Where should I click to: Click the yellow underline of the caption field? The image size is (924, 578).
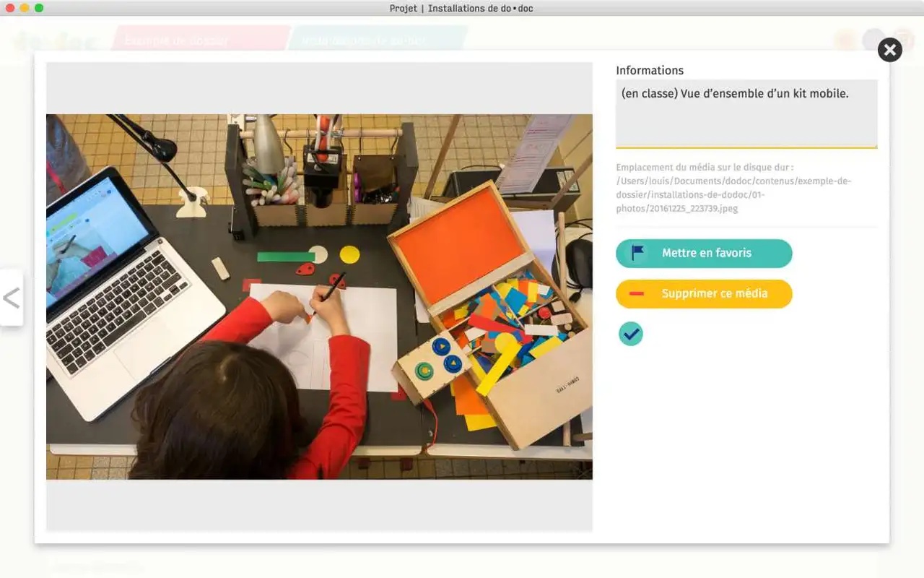(746, 147)
